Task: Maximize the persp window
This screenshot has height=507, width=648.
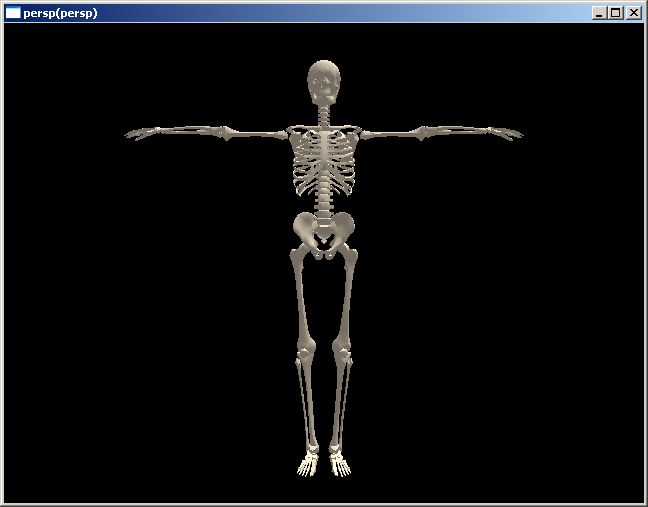Action: coord(615,13)
